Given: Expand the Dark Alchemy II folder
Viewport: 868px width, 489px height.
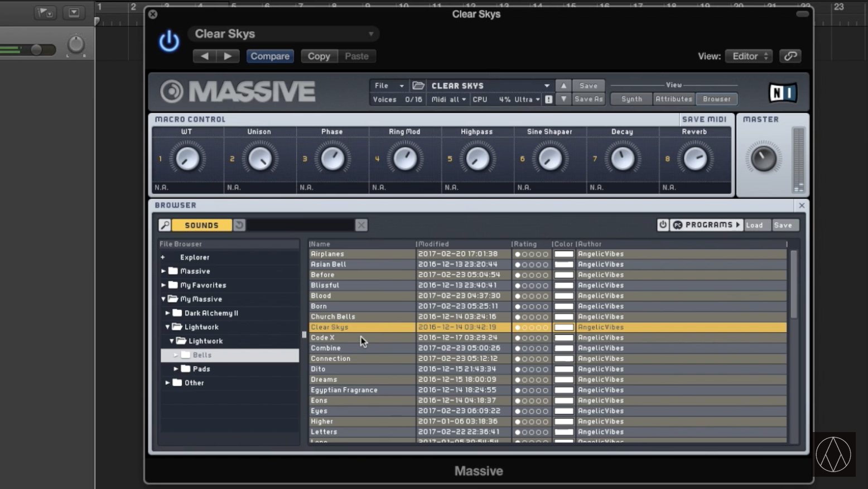Looking at the screenshot, I should pyautogui.click(x=168, y=313).
